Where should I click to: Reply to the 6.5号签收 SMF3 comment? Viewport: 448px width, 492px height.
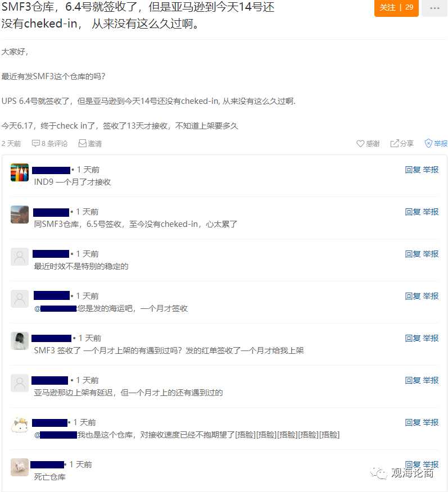tap(413, 212)
